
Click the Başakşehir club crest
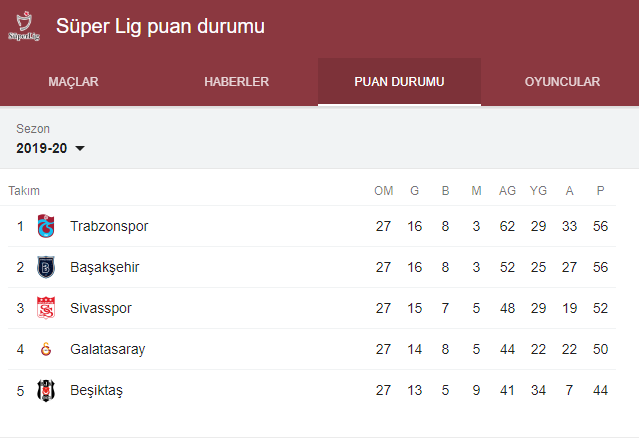click(x=46, y=267)
